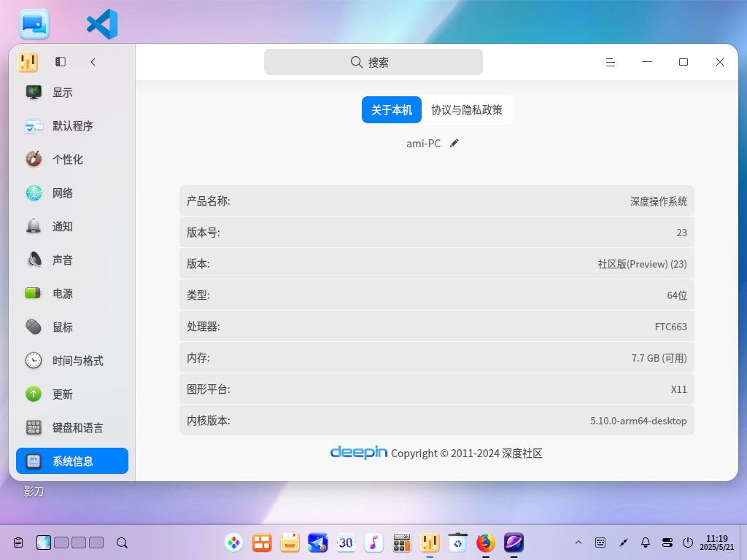Open the calculator in the dock
This screenshot has height=560, width=747.
point(402,542)
